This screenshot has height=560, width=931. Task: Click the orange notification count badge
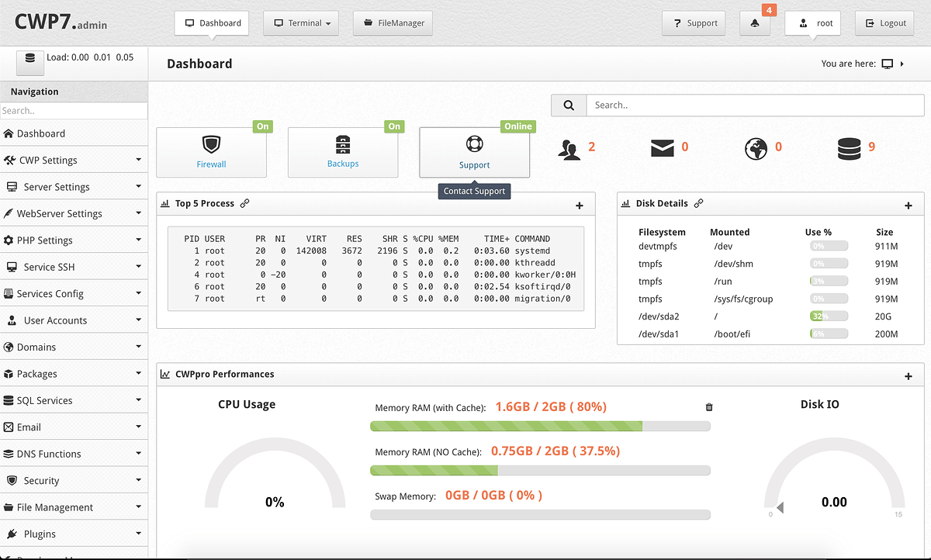pos(769,10)
